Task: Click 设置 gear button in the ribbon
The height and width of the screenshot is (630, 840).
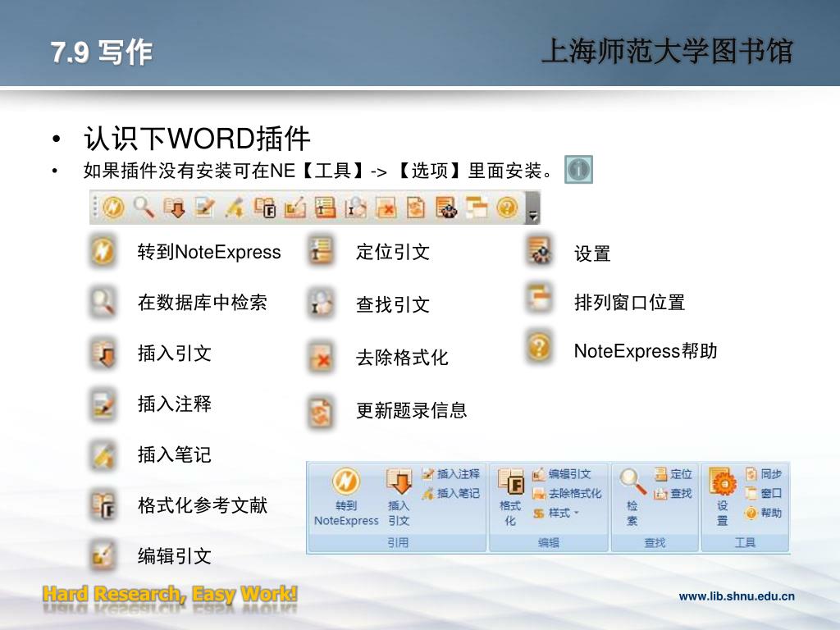Action: pos(723,497)
